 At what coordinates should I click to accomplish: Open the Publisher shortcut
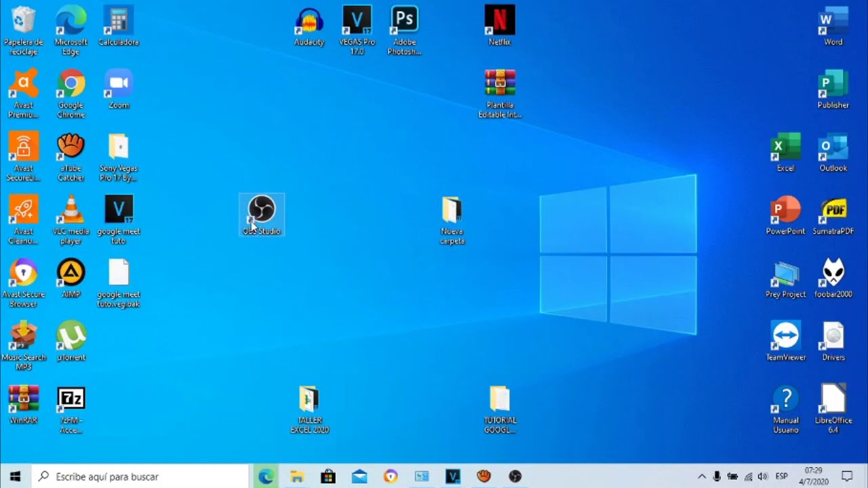pos(833,90)
